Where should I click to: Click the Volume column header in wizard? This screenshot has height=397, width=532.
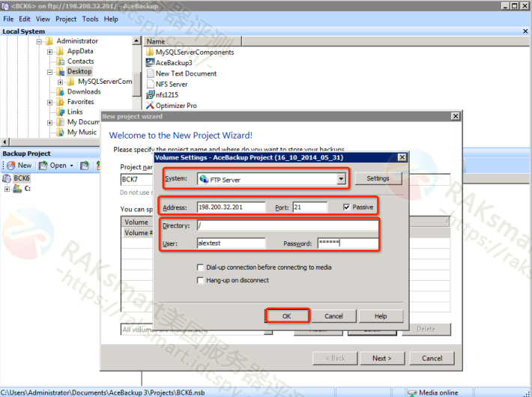click(136, 222)
